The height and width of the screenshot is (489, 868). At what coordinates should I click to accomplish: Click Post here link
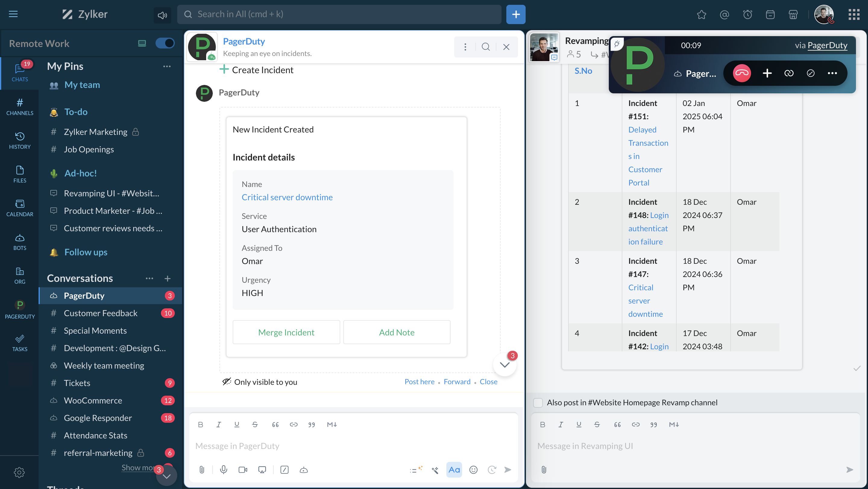(x=420, y=382)
